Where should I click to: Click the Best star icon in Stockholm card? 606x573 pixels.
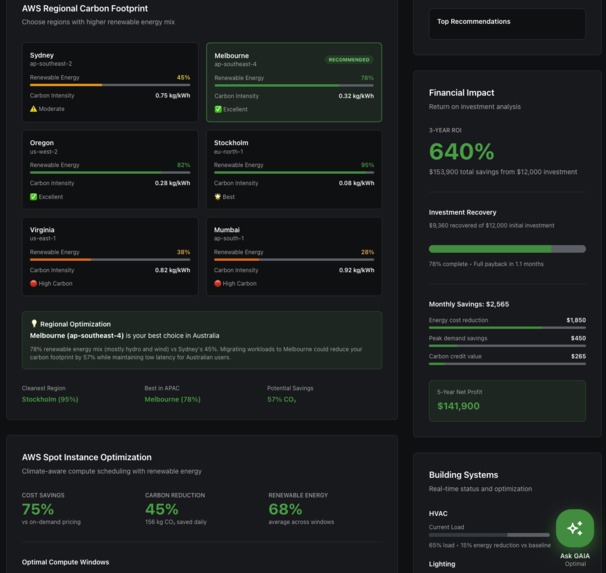218,197
